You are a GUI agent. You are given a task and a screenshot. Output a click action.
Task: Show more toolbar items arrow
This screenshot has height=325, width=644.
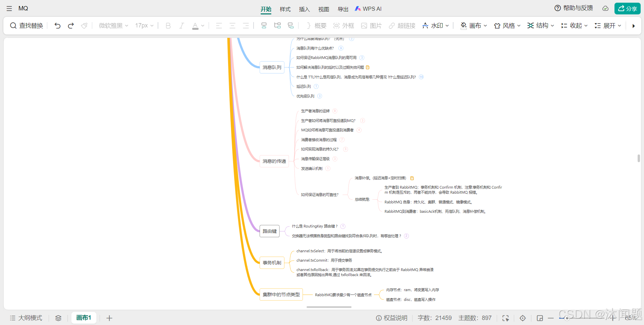(633, 26)
